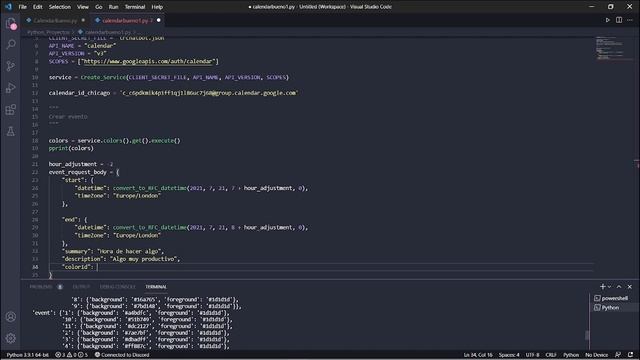Open the Testing flask view

coord(11,131)
